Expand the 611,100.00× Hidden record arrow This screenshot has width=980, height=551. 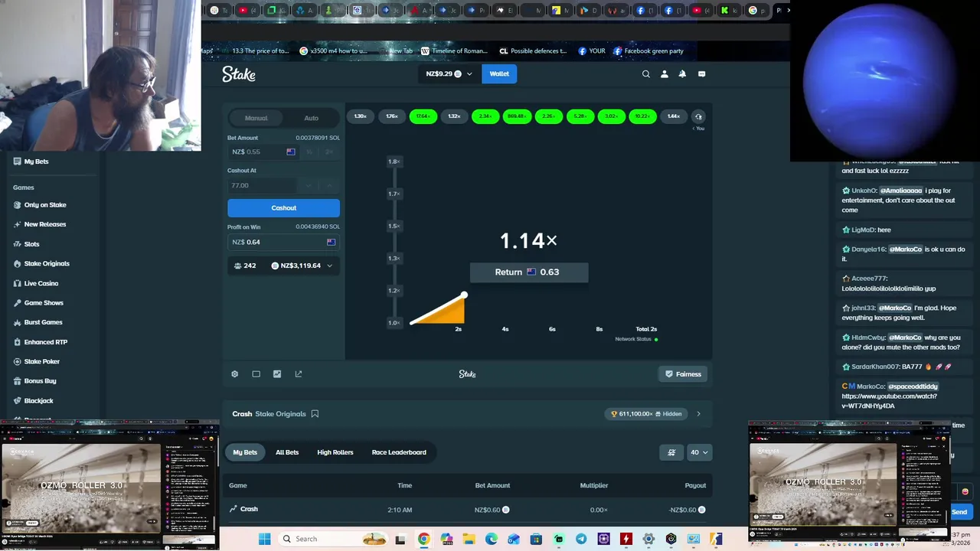[x=698, y=414]
